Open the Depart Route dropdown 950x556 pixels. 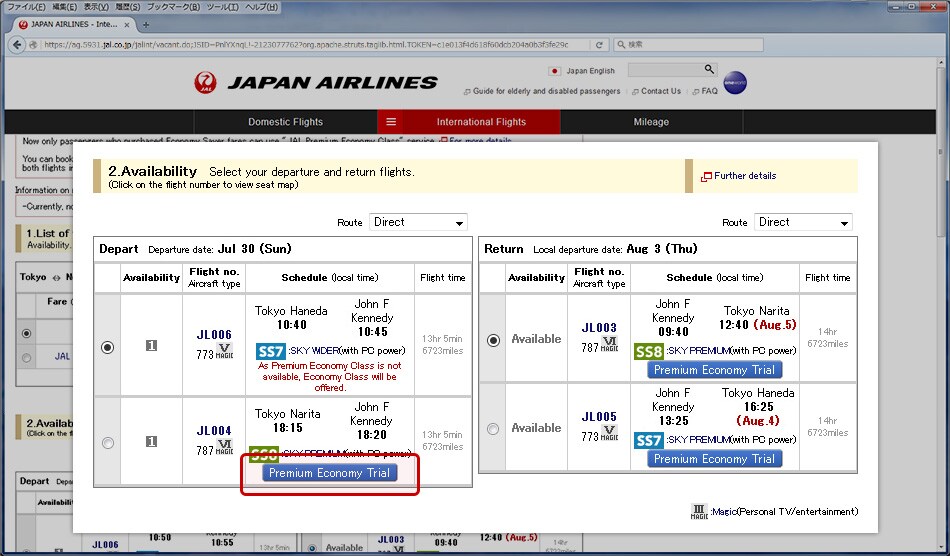coord(418,222)
